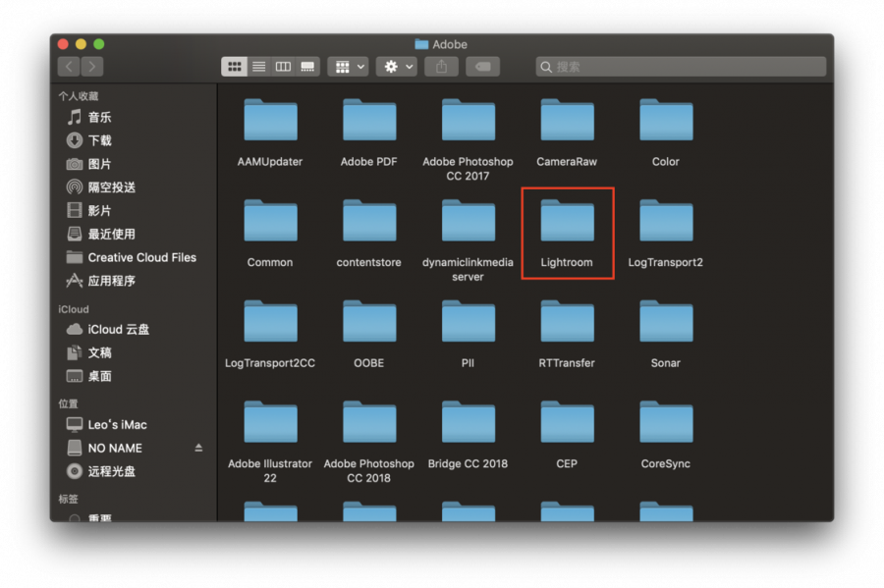Open 音乐 in the sidebar
884x588 pixels.
pyautogui.click(x=133, y=117)
